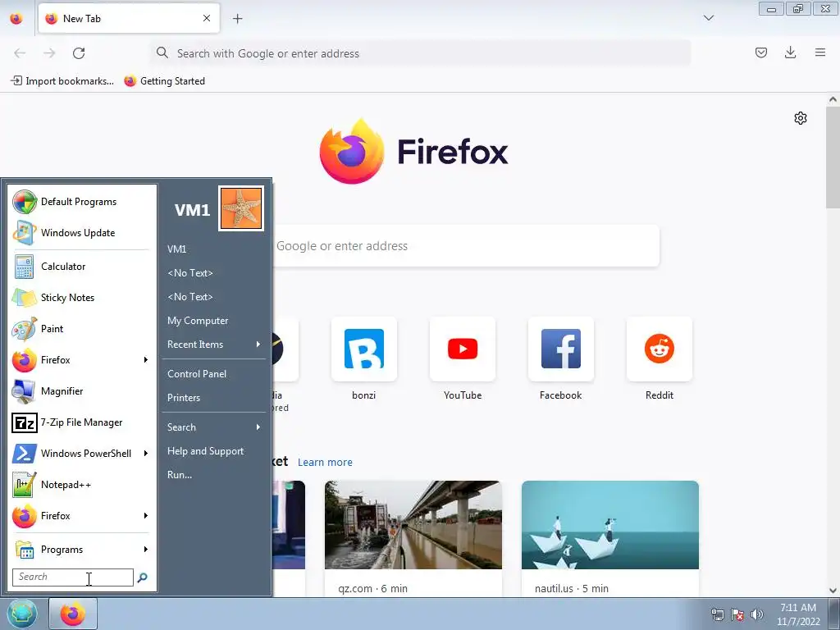Screen dimensions: 840x630
Task: Expand the Search submenu arrow
Action: [x=258, y=427]
